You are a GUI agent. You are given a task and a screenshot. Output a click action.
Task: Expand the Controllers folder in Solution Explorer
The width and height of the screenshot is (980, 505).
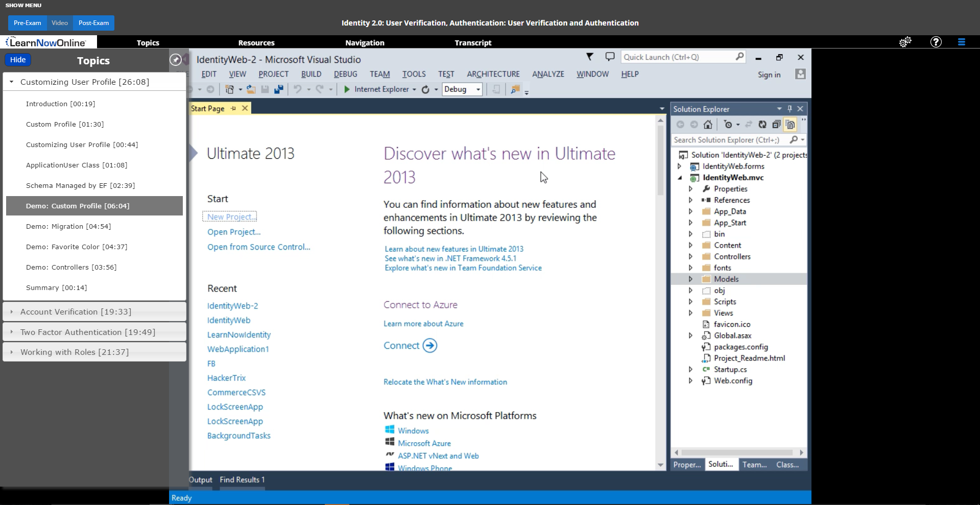click(690, 257)
